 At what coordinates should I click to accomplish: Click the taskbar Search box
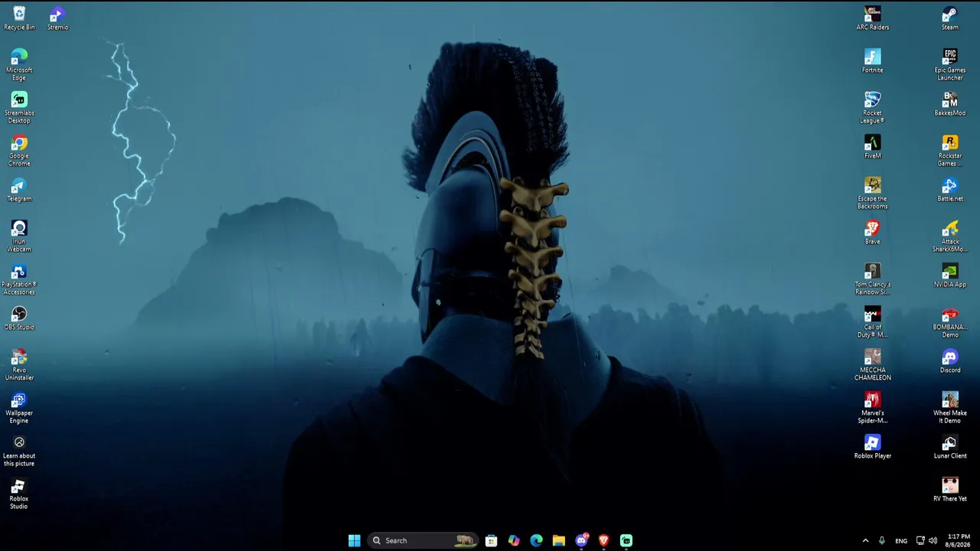[423, 540]
